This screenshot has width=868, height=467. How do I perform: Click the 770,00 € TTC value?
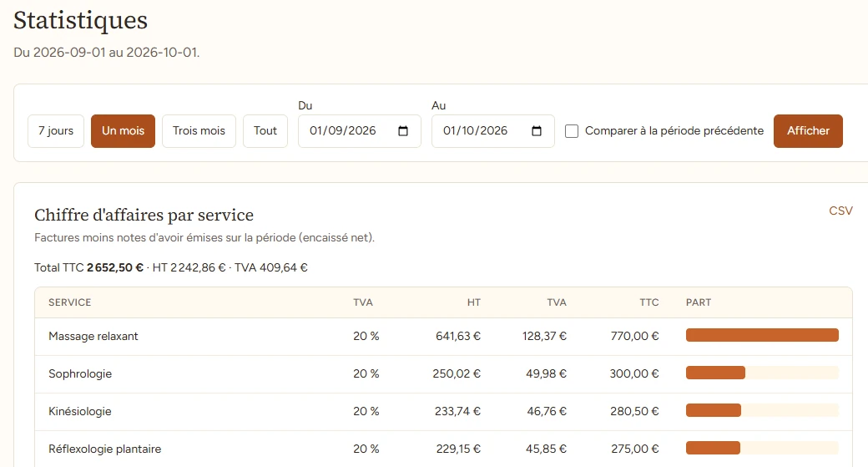point(634,337)
